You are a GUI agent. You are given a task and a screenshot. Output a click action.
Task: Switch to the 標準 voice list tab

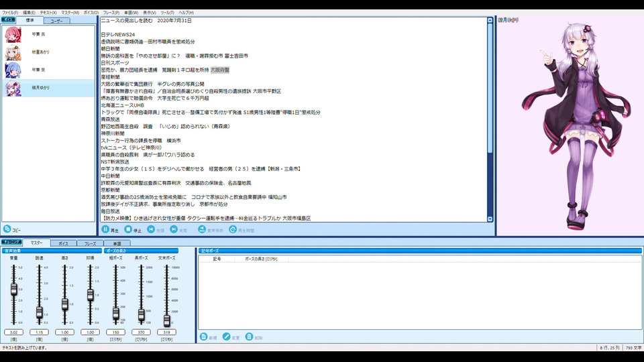tap(30, 20)
